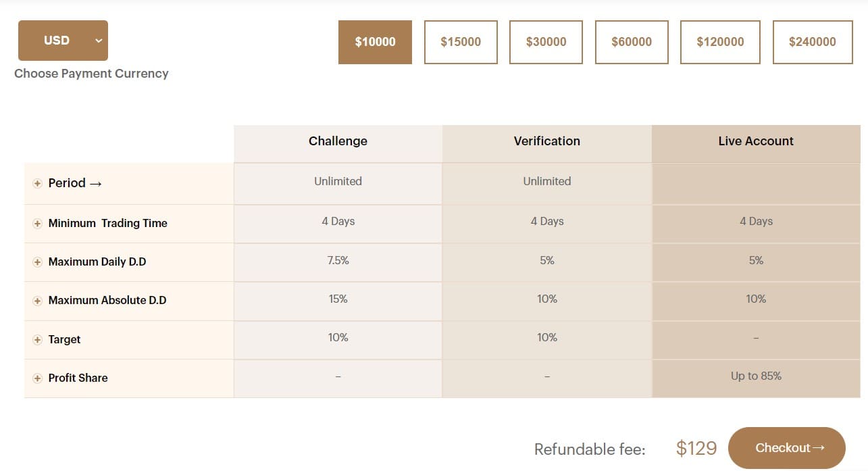The width and height of the screenshot is (868, 471).
Task: Expand the Maximum Absolute D.D details
Action: [x=38, y=300]
